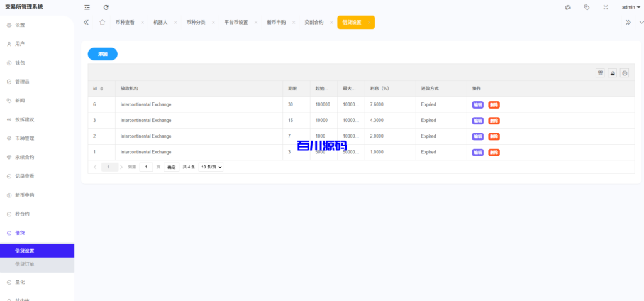
Task: Close the 币种查看 tab
Action: click(x=143, y=23)
